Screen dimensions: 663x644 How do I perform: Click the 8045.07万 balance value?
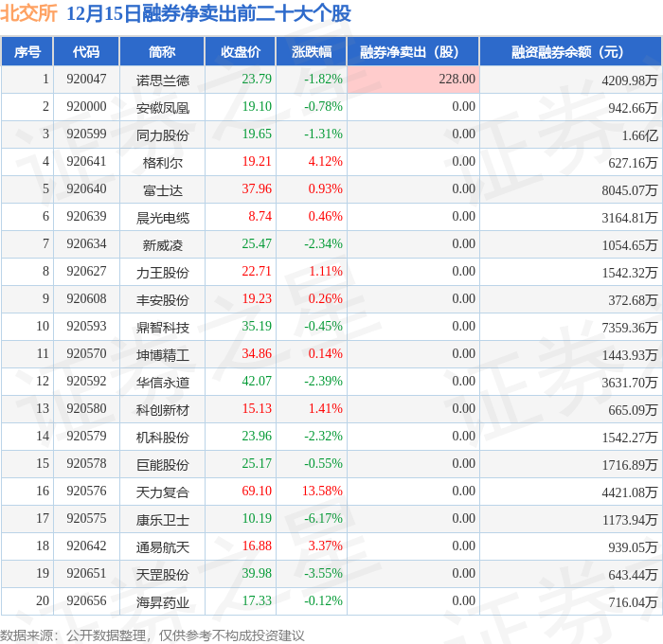pos(630,189)
